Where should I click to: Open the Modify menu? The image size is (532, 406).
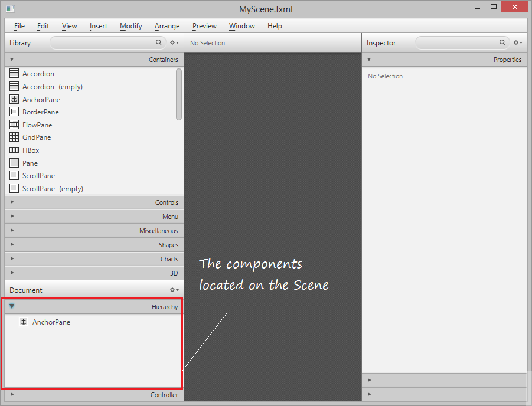[130, 26]
